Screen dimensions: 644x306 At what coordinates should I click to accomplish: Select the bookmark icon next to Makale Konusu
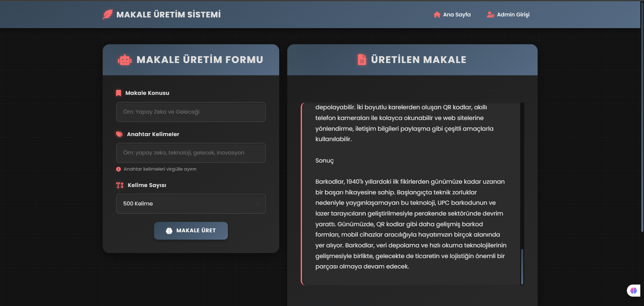coord(118,93)
